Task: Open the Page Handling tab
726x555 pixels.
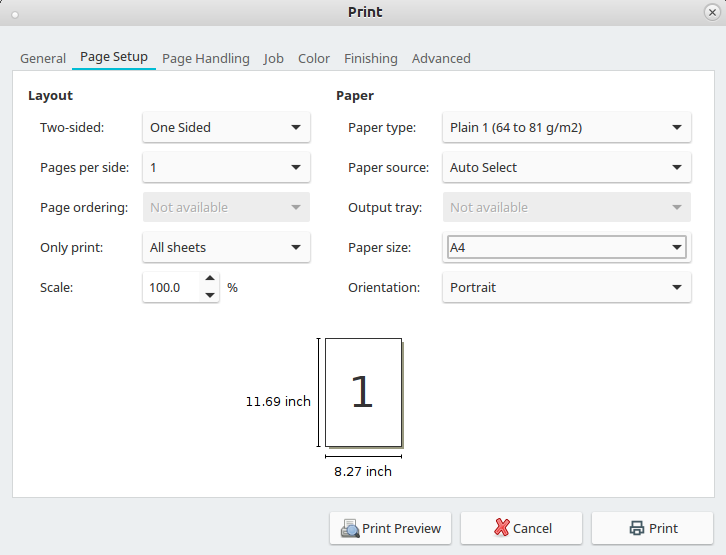Action: click(x=206, y=58)
